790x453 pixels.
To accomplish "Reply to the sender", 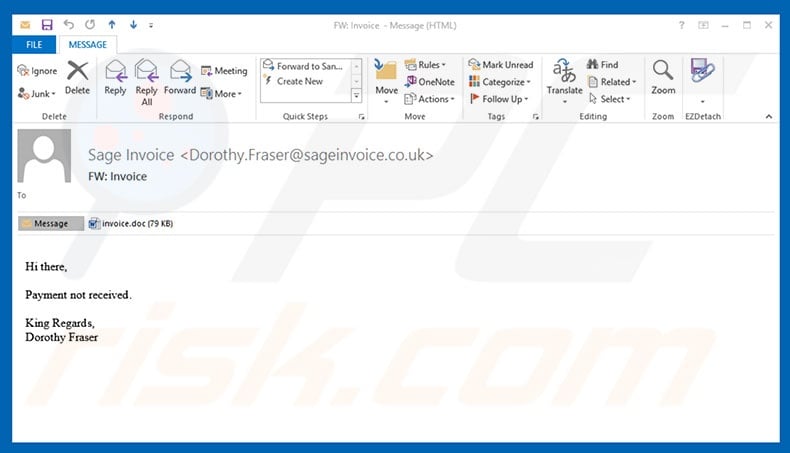I will click(115, 78).
